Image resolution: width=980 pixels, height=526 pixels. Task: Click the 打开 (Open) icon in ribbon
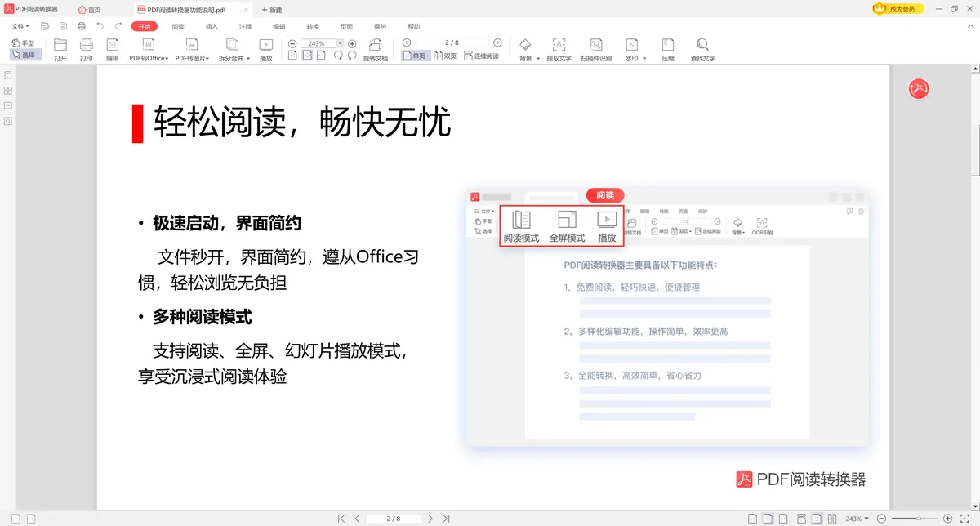60,50
